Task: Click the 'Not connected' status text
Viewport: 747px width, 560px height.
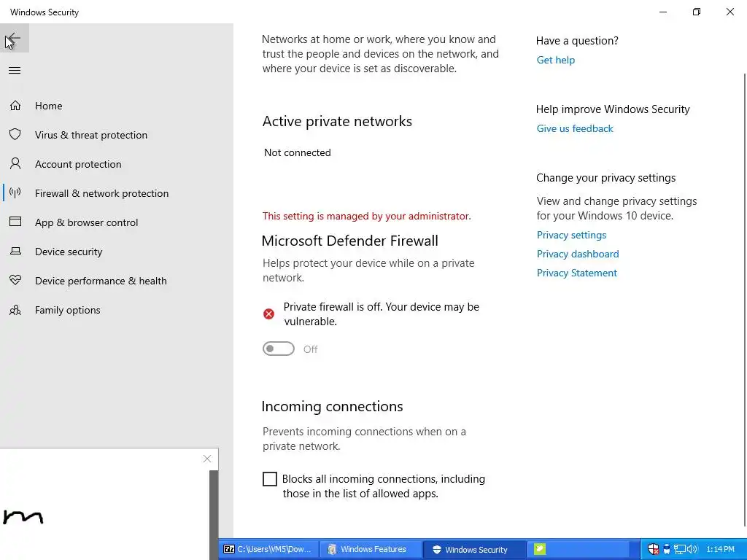Action: (298, 152)
